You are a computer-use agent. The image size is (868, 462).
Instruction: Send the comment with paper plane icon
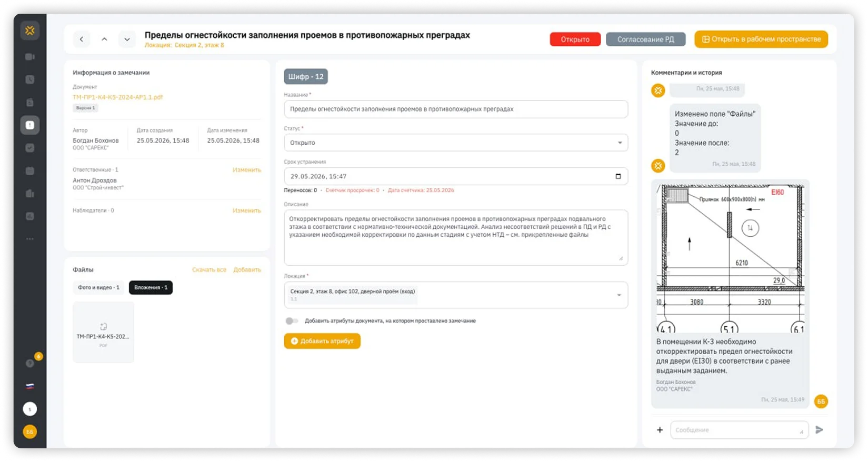(819, 430)
